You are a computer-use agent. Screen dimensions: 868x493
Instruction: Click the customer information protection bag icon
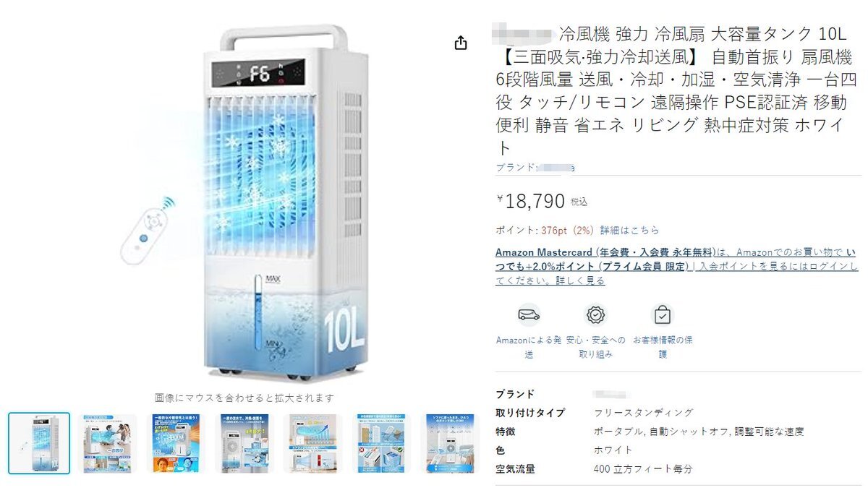[x=663, y=315]
